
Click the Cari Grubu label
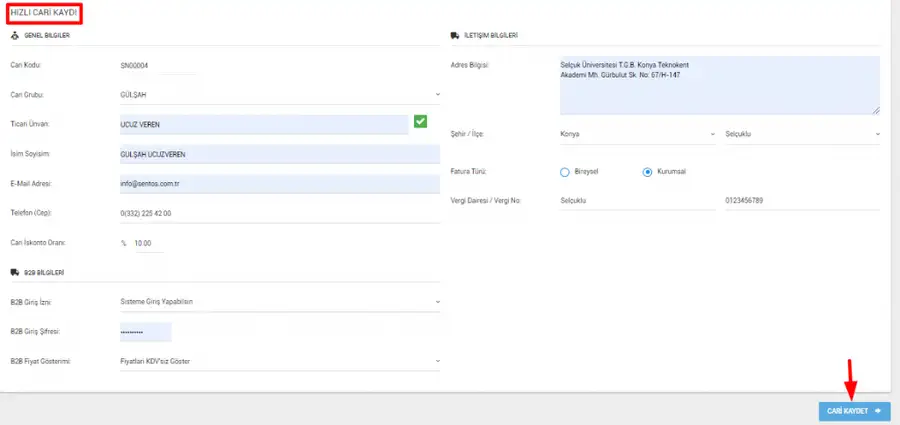[x=28, y=95]
